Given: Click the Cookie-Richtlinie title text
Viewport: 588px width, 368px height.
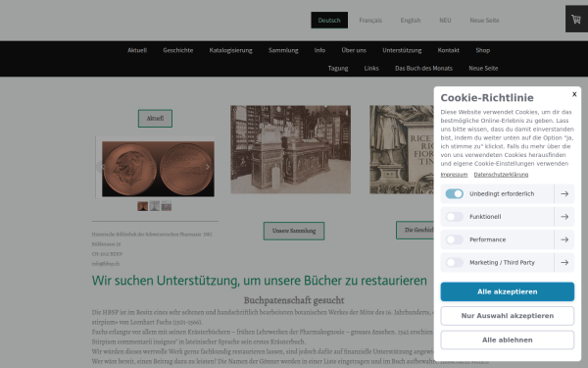Looking at the screenshot, I should (x=487, y=98).
